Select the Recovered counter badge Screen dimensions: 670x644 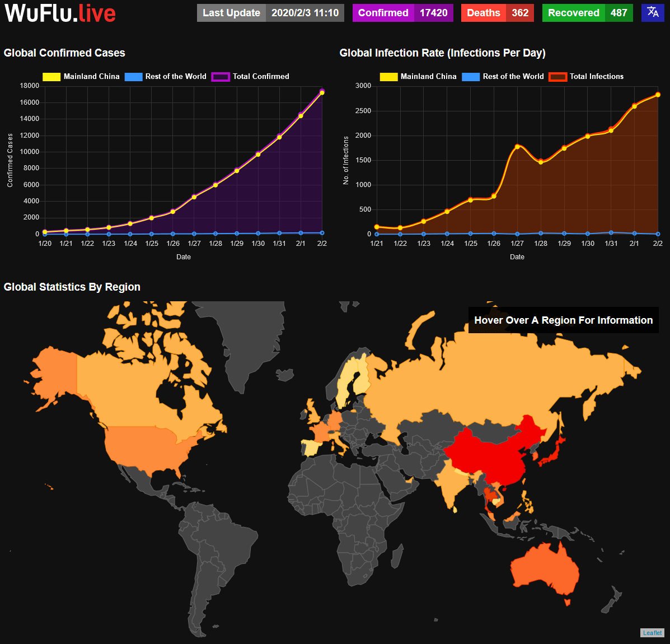point(587,12)
